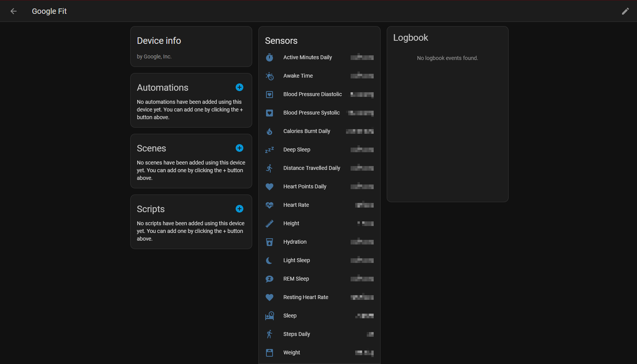Open the Weight sensor entry
This screenshot has height=364, width=637.
[319, 352]
